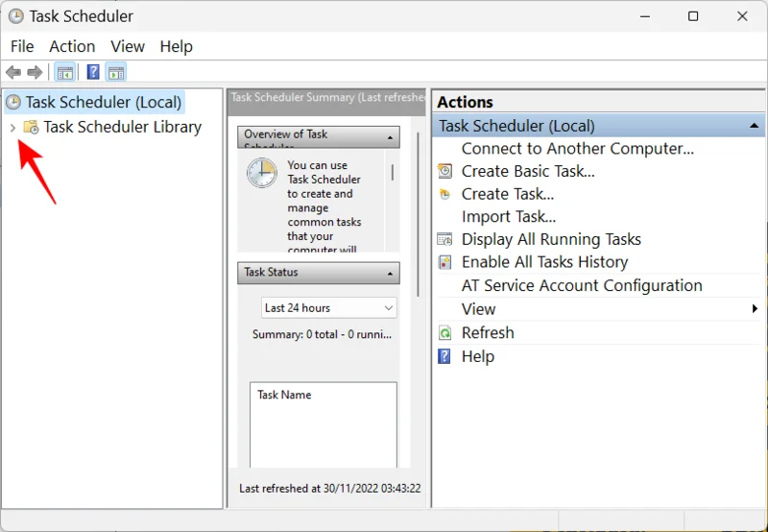This screenshot has height=532, width=768.
Task: Click the Forward arrow toolbar icon
Action: (x=35, y=73)
